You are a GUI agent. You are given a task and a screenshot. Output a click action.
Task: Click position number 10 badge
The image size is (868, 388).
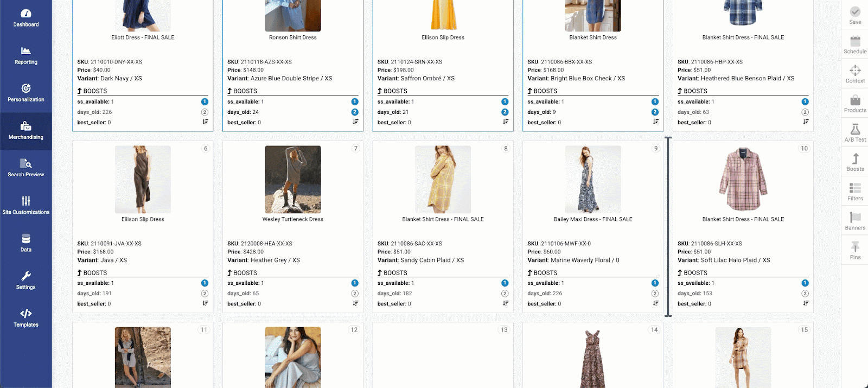pyautogui.click(x=804, y=148)
